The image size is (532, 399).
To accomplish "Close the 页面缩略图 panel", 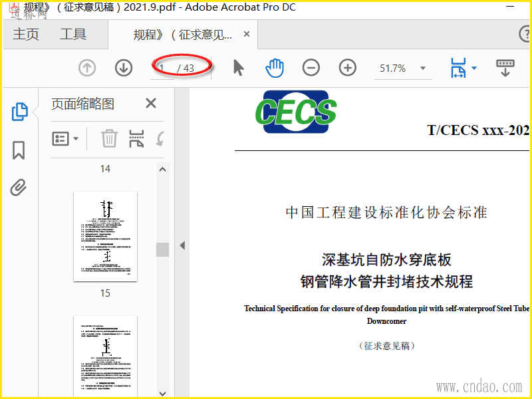I will (151, 103).
